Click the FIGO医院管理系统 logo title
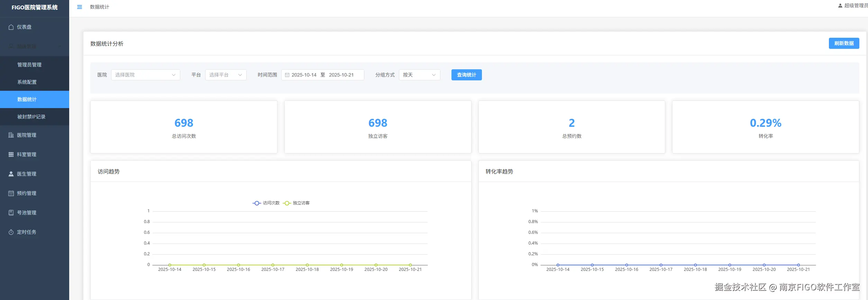Image resolution: width=868 pixels, height=300 pixels. (x=35, y=7)
